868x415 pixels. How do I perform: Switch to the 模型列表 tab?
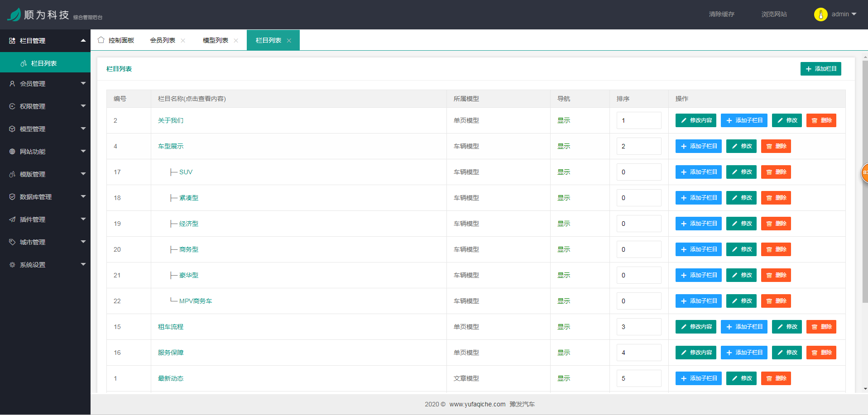pyautogui.click(x=215, y=40)
